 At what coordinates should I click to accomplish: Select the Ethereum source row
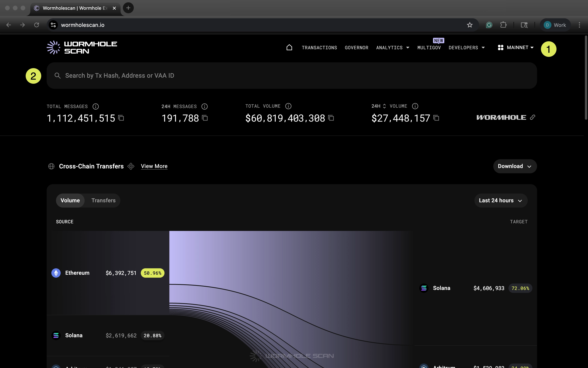coord(108,273)
